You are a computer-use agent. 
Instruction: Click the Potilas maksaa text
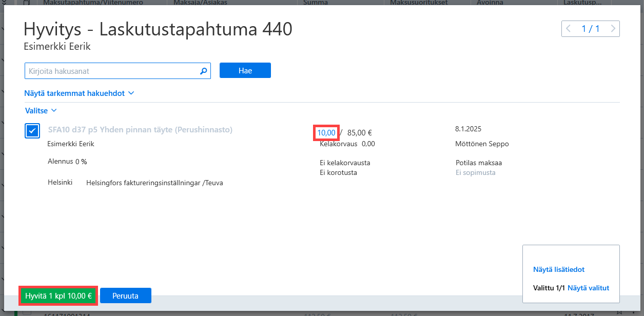click(479, 163)
